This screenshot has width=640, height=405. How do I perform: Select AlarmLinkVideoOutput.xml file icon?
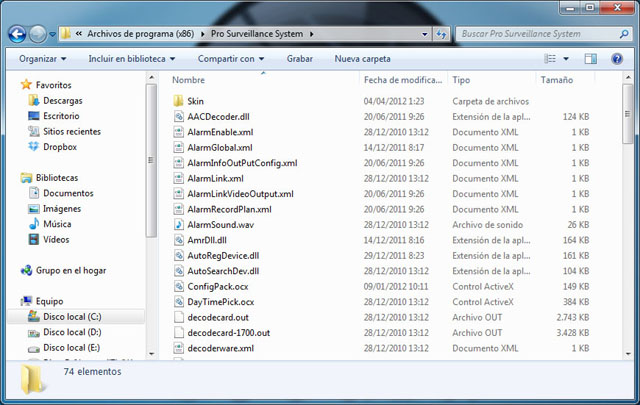[178, 194]
